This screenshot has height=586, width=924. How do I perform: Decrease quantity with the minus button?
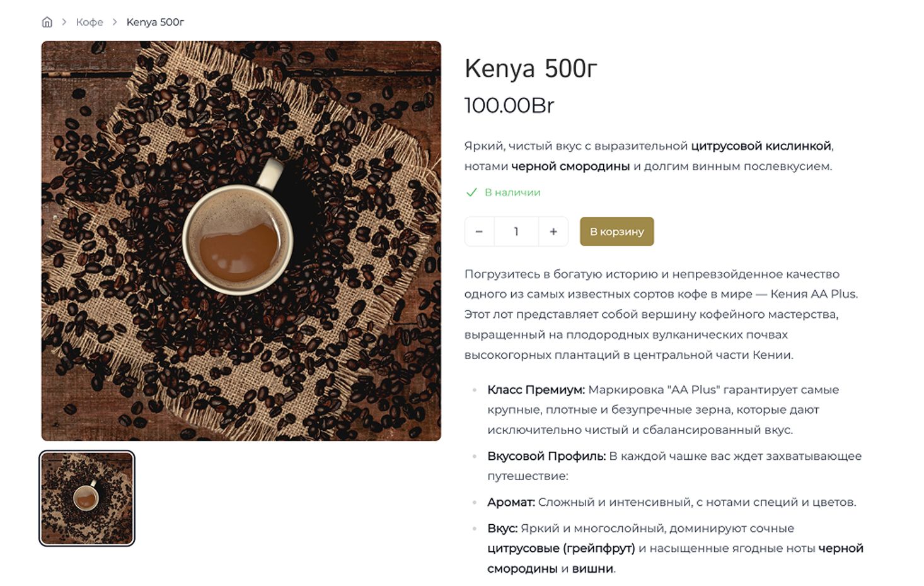[x=479, y=231]
